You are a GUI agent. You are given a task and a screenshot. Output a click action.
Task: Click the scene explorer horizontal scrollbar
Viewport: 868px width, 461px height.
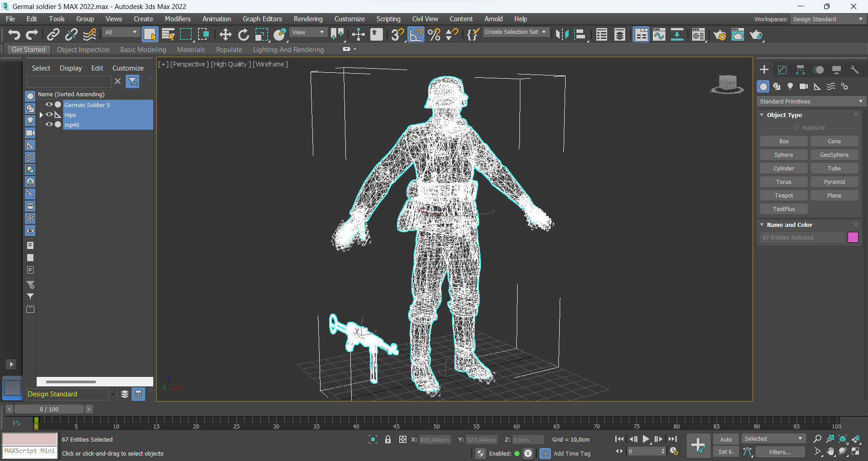(x=71, y=382)
